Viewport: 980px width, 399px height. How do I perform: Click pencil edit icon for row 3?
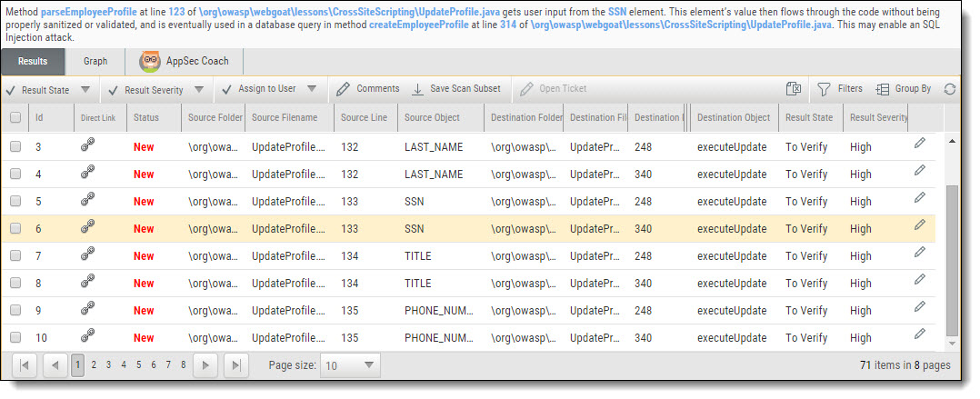pos(919,143)
